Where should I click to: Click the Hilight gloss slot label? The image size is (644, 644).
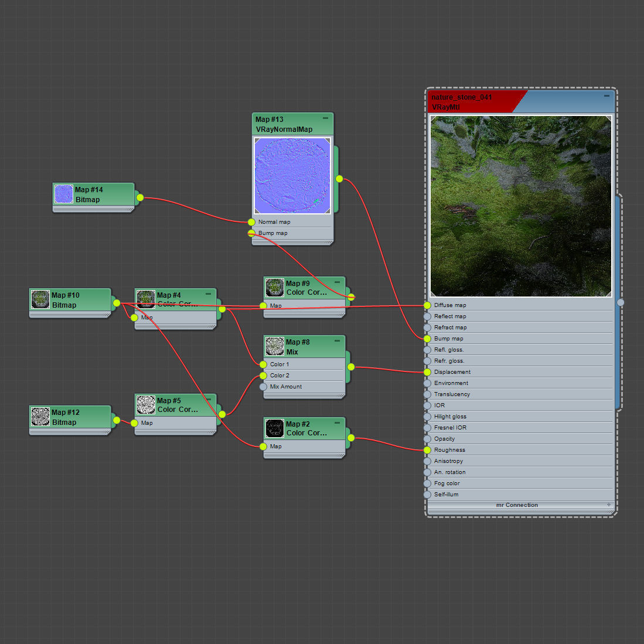(450, 417)
